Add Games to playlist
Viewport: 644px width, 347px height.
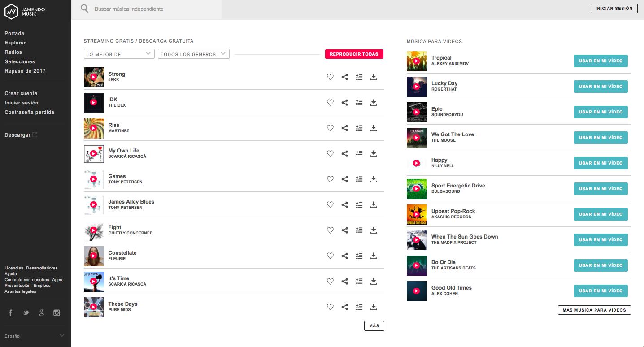pos(359,179)
